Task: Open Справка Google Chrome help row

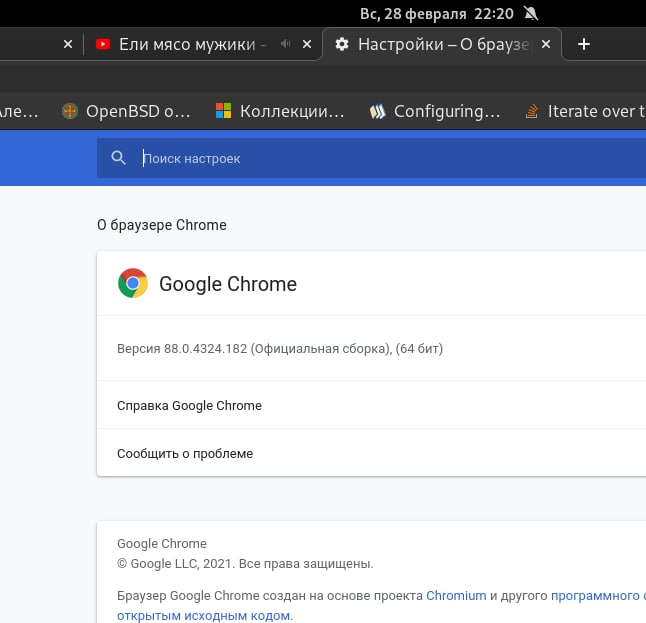Action: 371,405
